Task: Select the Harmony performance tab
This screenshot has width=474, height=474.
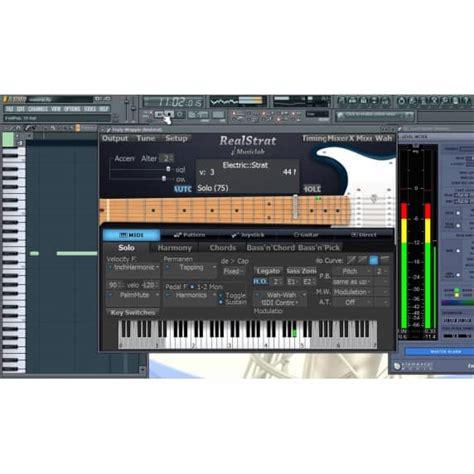Action: [174, 248]
